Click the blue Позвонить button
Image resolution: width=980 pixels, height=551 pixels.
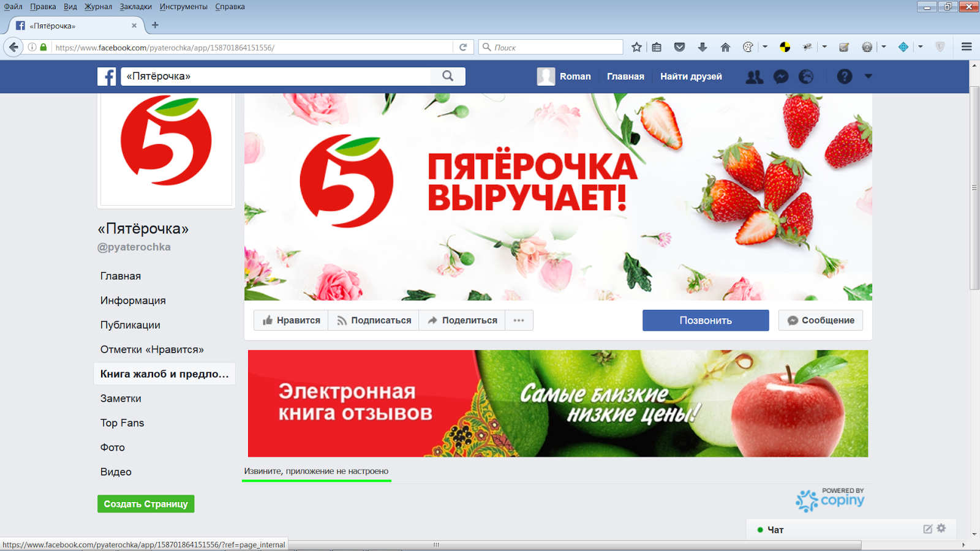[x=706, y=320]
